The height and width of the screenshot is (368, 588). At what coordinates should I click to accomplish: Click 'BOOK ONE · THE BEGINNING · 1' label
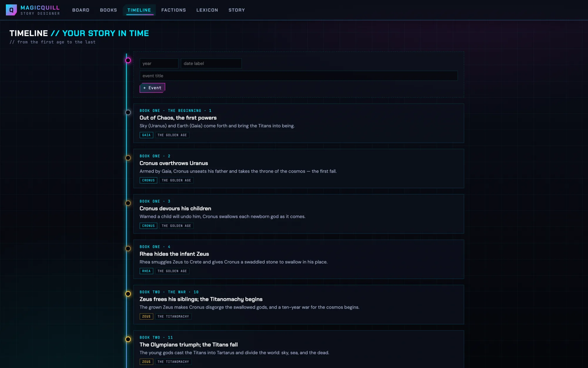[x=176, y=111]
